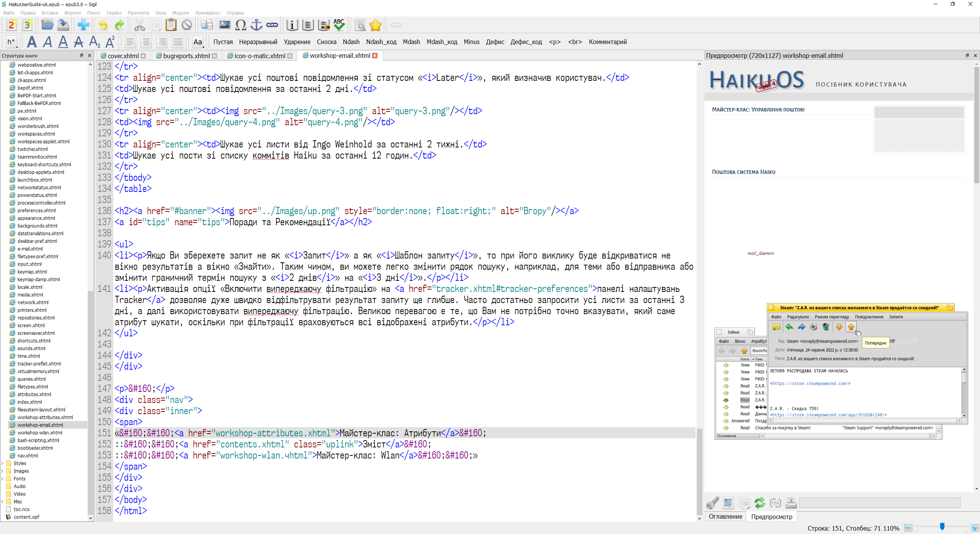Viewport: 980px width, 534px height.
Task: Open the Модули menu
Action: (x=181, y=13)
